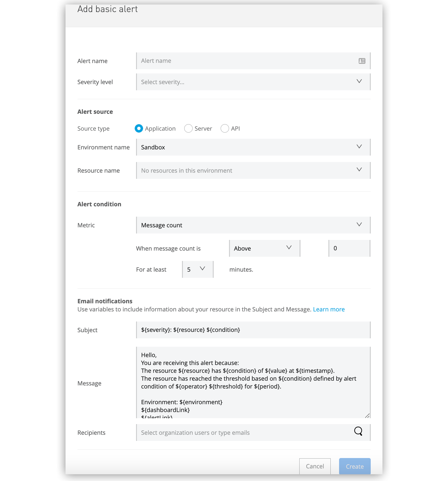Click the chevron arrow in Metric field
Viewport: 448px width, 481px height.
pyautogui.click(x=359, y=225)
